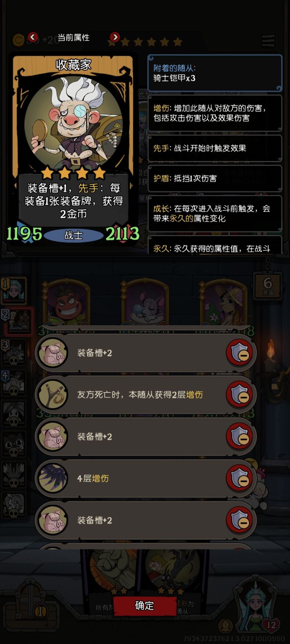This screenshot has width=290, height=644.
Task: Select player slot 1 avatar in sidebar
Action: 14,289
